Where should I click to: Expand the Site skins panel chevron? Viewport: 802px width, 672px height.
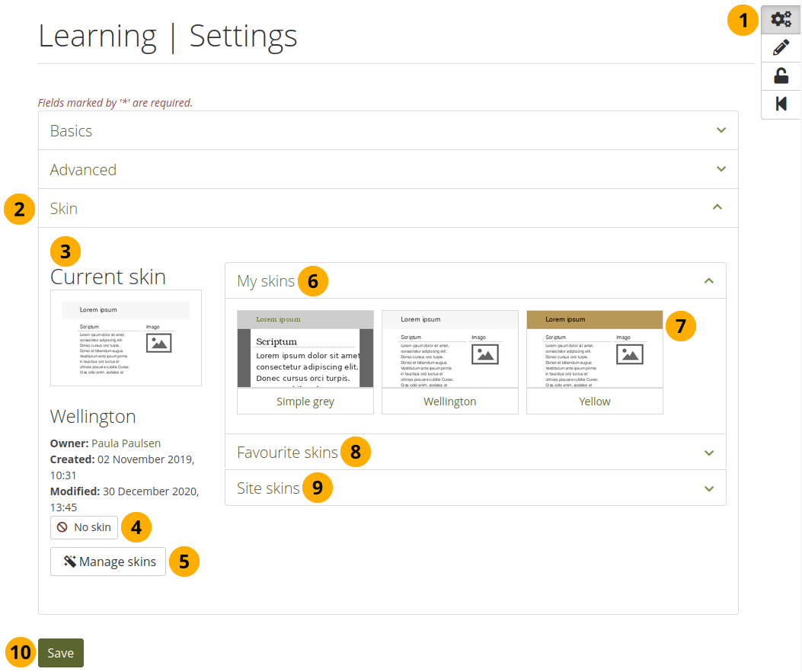[709, 488]
